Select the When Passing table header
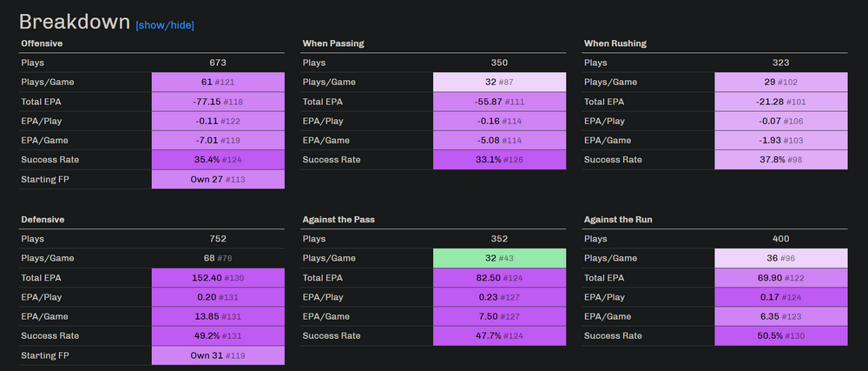This screenshot has width=868, height=371. click(x=333, y=43)
